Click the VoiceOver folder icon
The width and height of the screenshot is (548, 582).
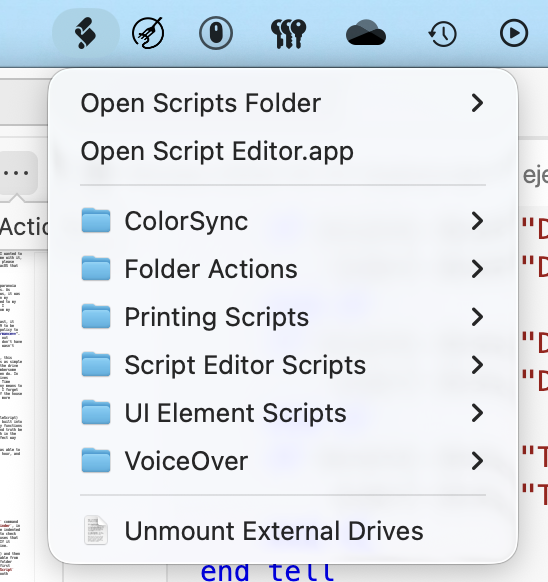[x=96, y=460]
